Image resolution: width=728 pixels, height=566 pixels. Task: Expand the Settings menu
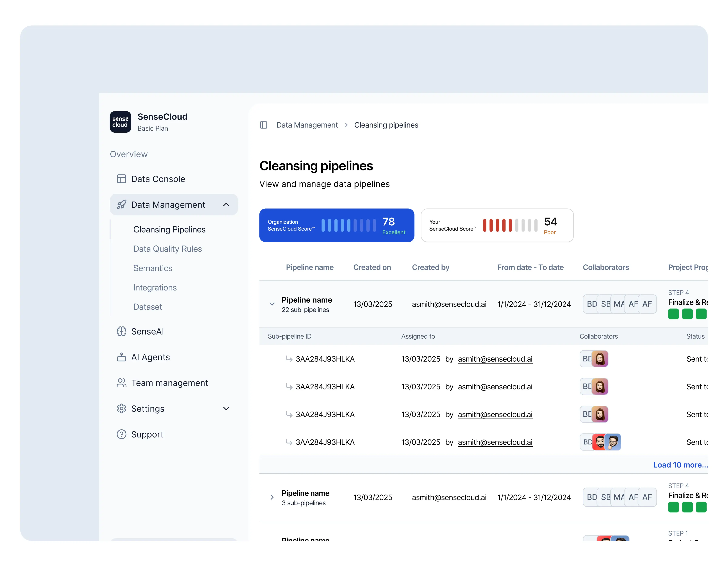pos(226,408)
